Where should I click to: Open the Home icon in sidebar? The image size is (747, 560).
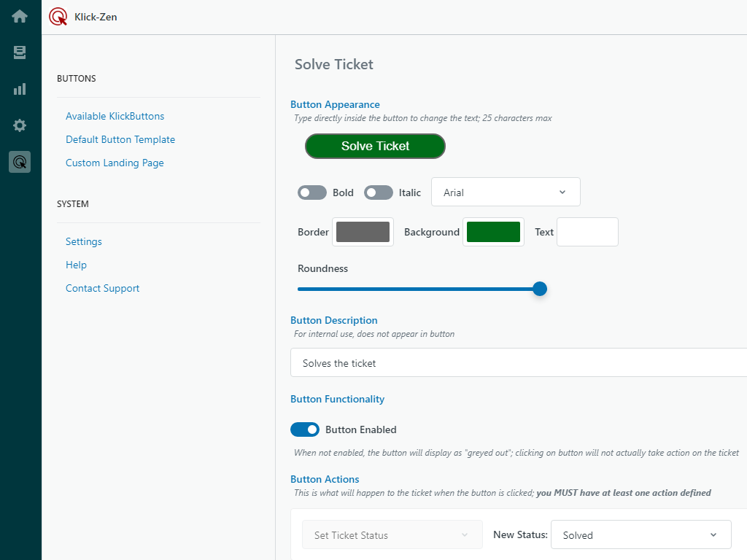(x=20, y=16)
